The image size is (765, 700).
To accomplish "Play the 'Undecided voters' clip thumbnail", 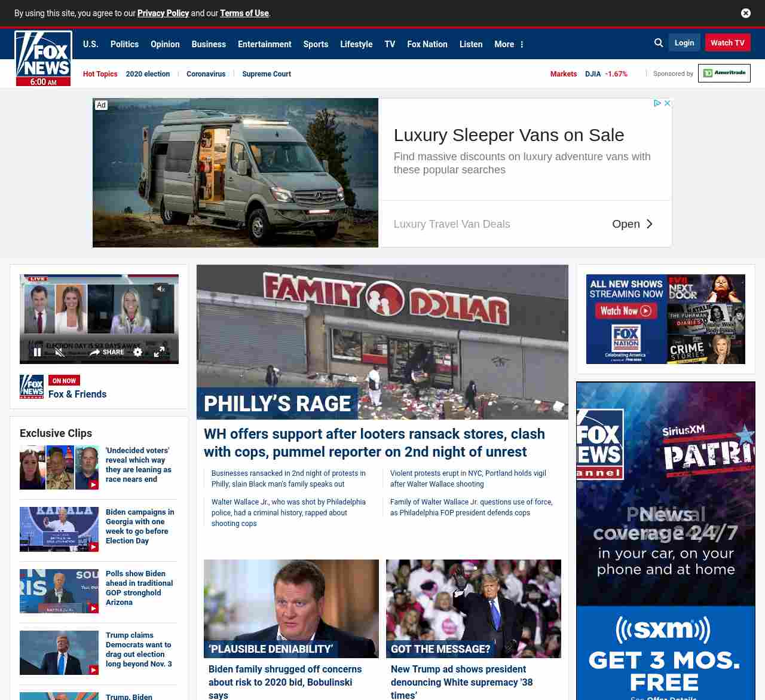I will pos(59,467).
